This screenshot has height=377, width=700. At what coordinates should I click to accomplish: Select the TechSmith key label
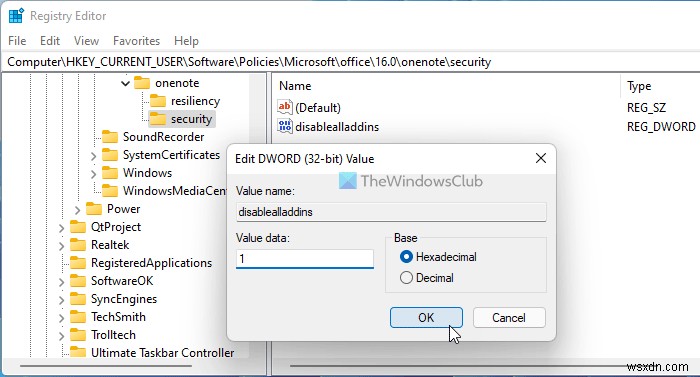point(118,317)
